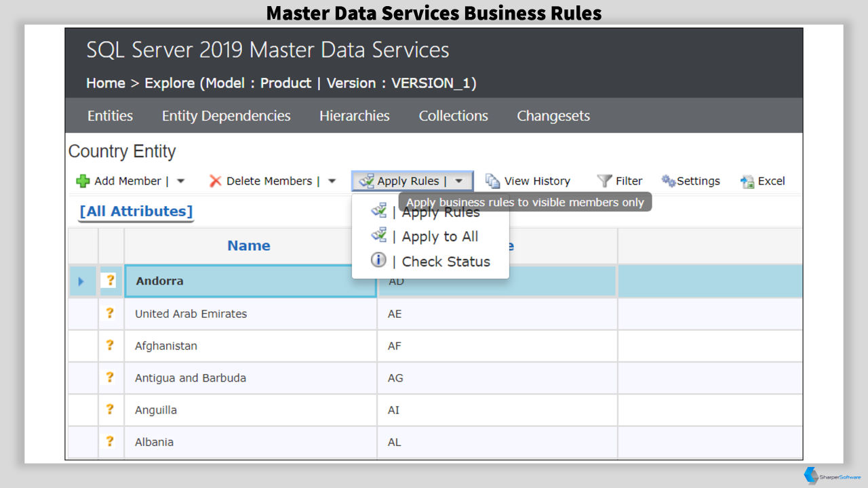Screen dimensions: 868x488
Task: Click Afghanistan's validation status icon
Action: [x=110, y=345]
